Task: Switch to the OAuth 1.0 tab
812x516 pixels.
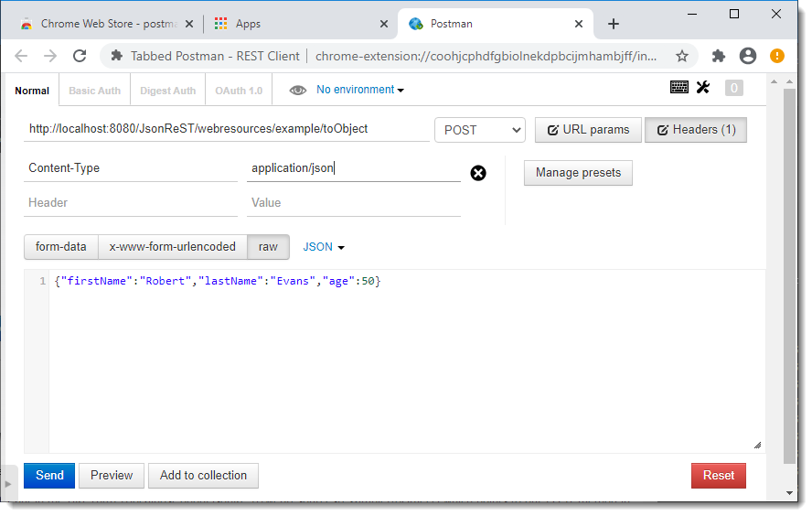Action: click(x=239, y=91)
